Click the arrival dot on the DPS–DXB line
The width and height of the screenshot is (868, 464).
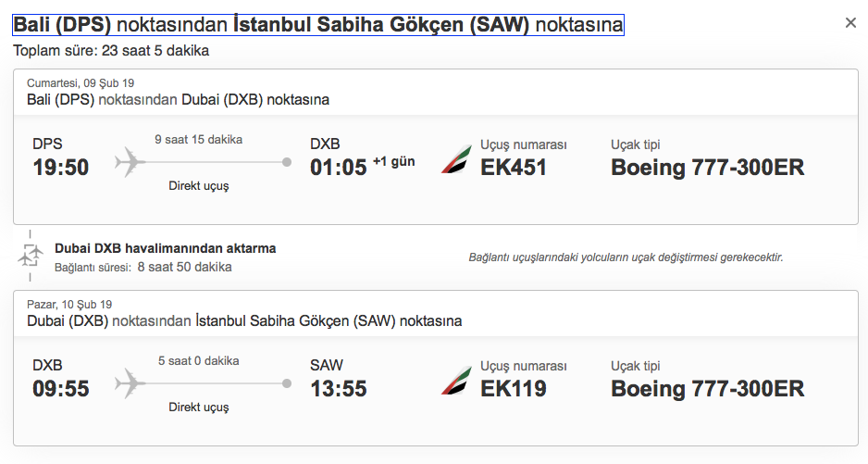pos(287,162)
